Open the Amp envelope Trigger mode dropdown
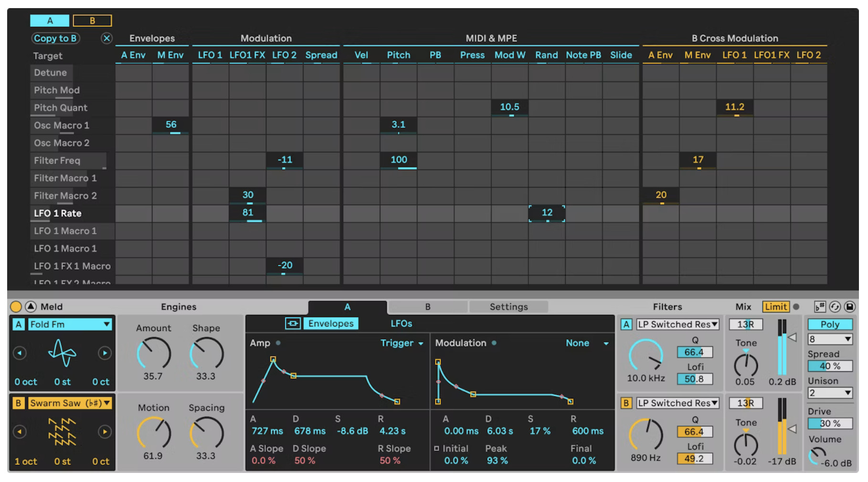This screenshot has width=868, height=482. click(x=402, y=343)
